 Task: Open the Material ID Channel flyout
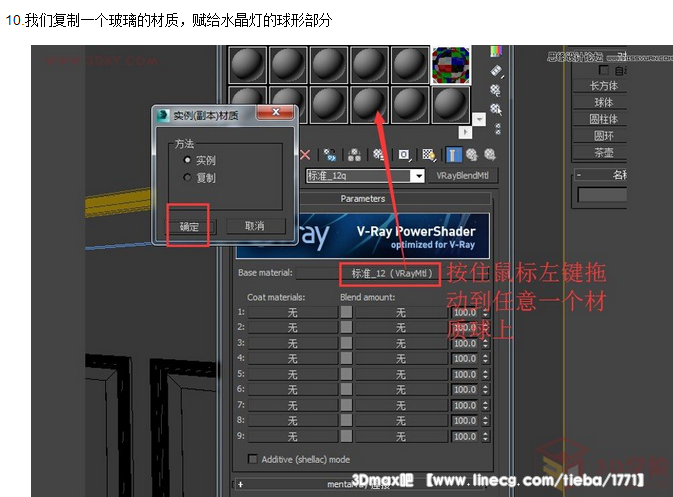(x=404, y=155)
